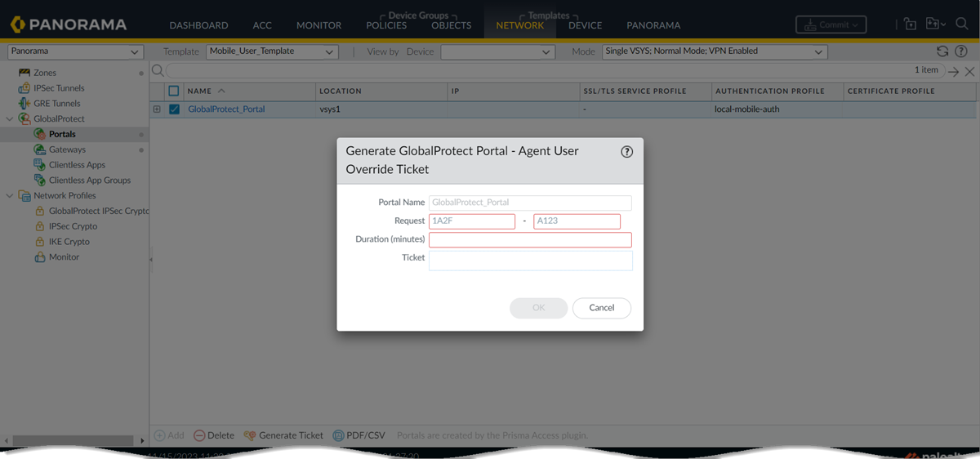Click the Add button at bottom
The image size is (980, 459).
[x=170, y=435]
